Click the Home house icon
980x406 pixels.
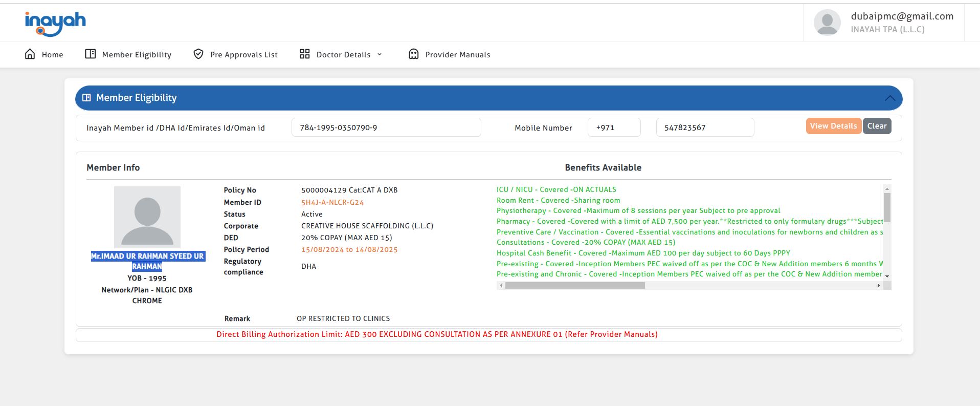coord(30,54)
